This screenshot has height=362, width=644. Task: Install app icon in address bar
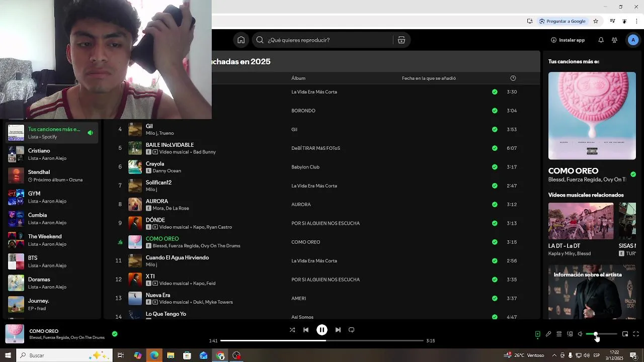point(530,21)
